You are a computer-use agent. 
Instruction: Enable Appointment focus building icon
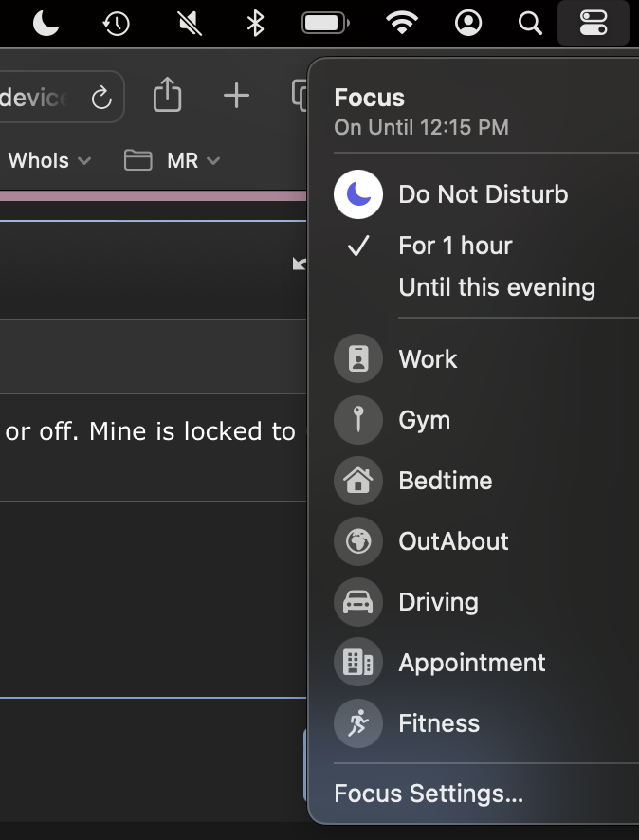click(x=358, y=662)
